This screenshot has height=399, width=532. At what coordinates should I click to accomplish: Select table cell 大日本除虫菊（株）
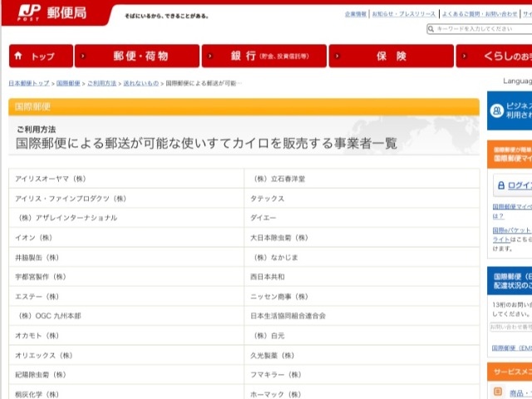point(362,238)
